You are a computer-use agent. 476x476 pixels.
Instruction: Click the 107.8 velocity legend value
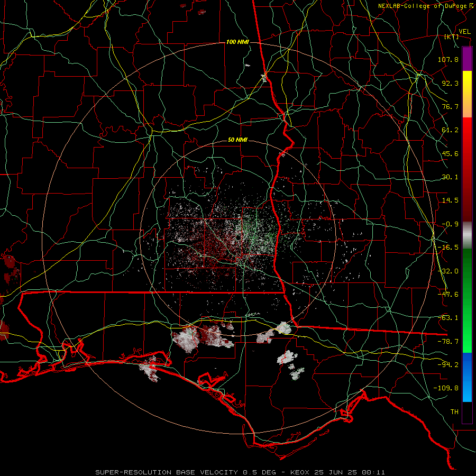448,59
